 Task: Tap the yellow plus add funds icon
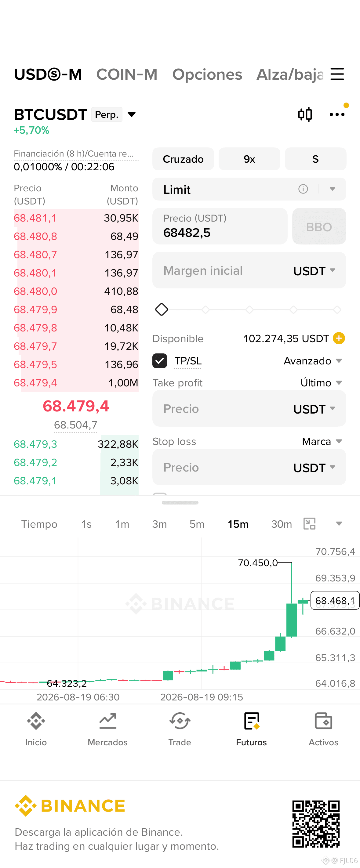[x=339, y=338]
